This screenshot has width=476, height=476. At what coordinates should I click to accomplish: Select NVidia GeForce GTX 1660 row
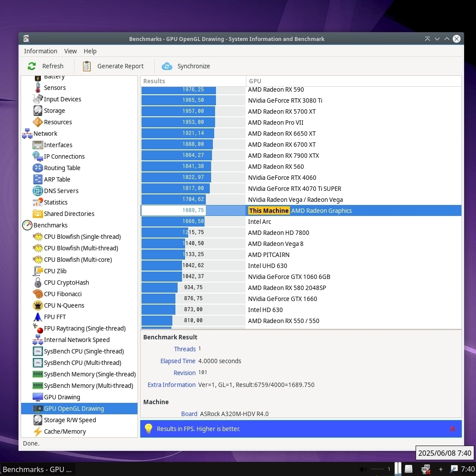click(x=301, y=299)
